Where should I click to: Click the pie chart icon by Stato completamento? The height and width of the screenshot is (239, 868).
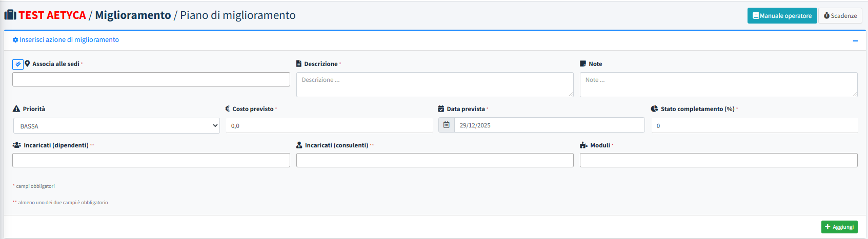pyautogui.click(x=654, y=109)
